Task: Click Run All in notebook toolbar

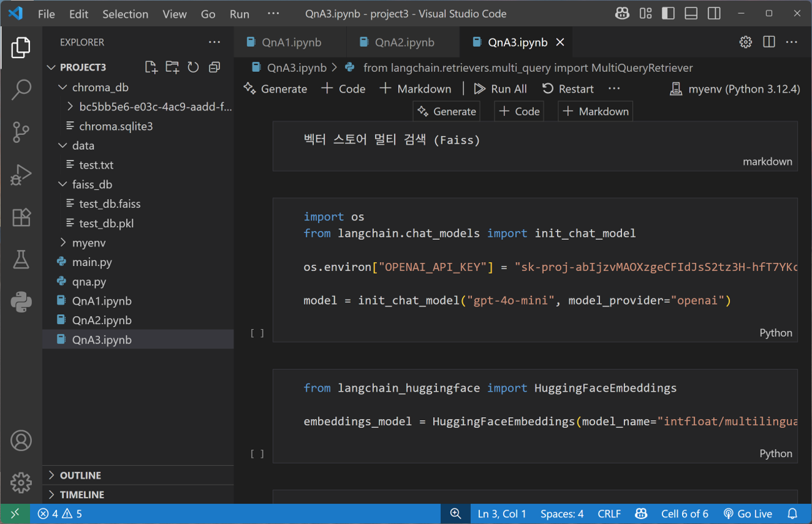Action: 500,89
